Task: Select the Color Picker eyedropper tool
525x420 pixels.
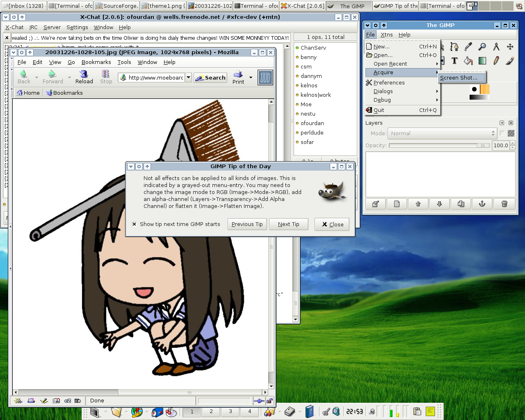Action: pos(468,47)
